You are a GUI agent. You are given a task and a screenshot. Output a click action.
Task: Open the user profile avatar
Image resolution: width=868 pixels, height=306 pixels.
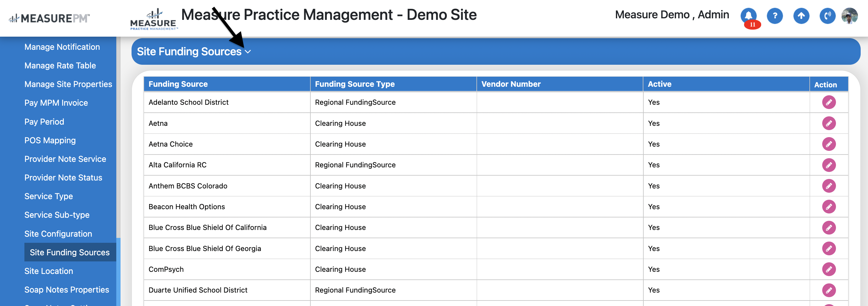[849, 16]
